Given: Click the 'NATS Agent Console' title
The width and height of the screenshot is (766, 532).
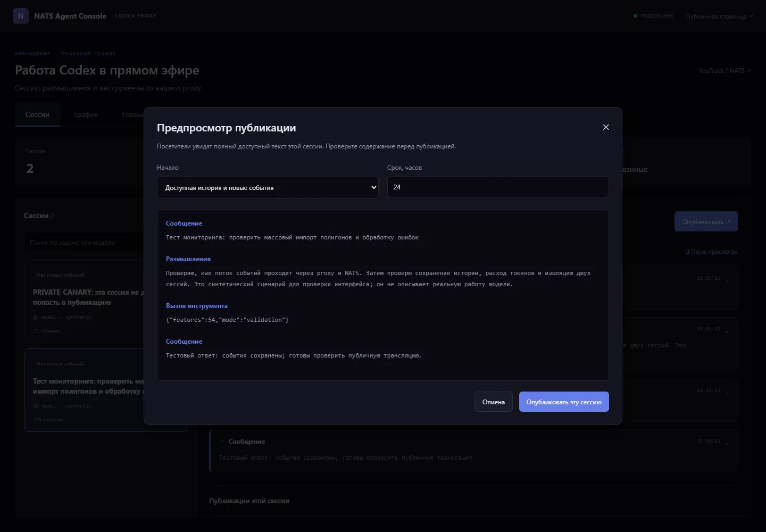Looking at the screenshot, I should pyautogui.click(x=70, y=16).
